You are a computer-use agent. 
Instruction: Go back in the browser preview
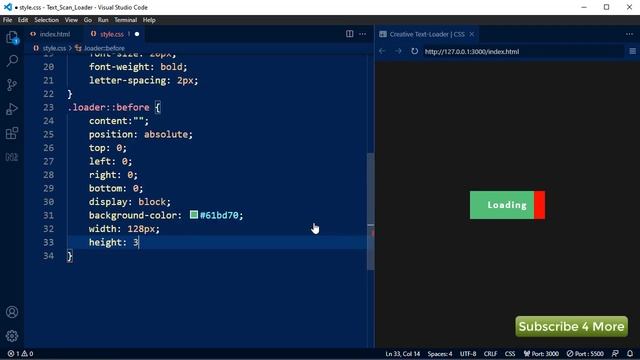pyautogui.click(x=382, y=51)
